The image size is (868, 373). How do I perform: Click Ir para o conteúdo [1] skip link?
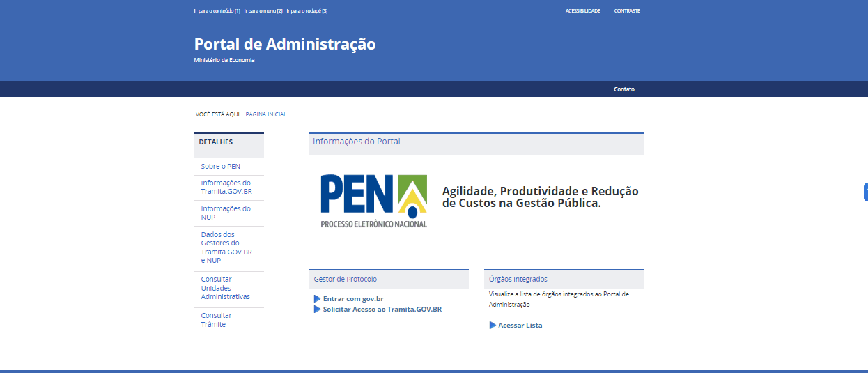217,11
